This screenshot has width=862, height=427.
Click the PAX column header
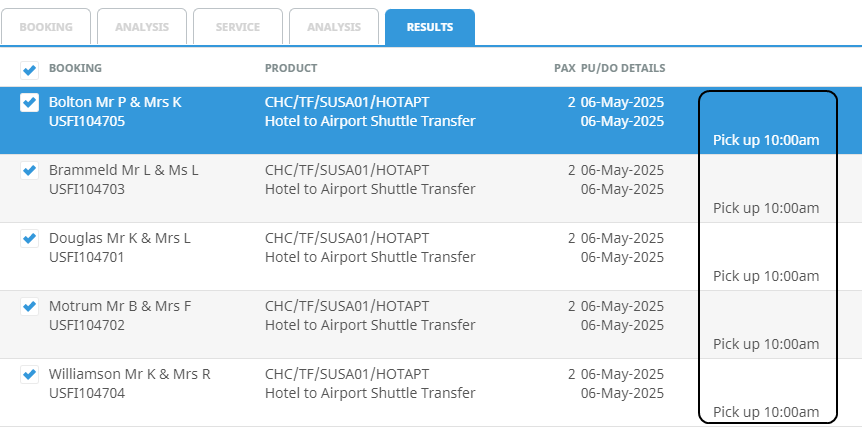[x=564, y=68]
